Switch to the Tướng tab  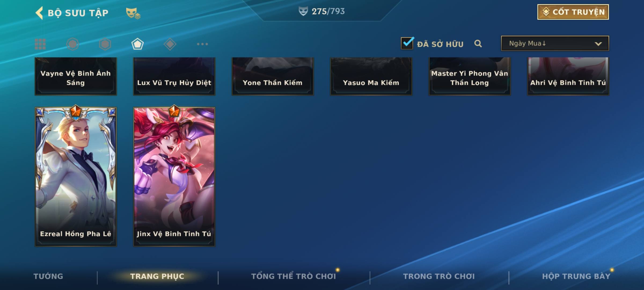(48, 276)
